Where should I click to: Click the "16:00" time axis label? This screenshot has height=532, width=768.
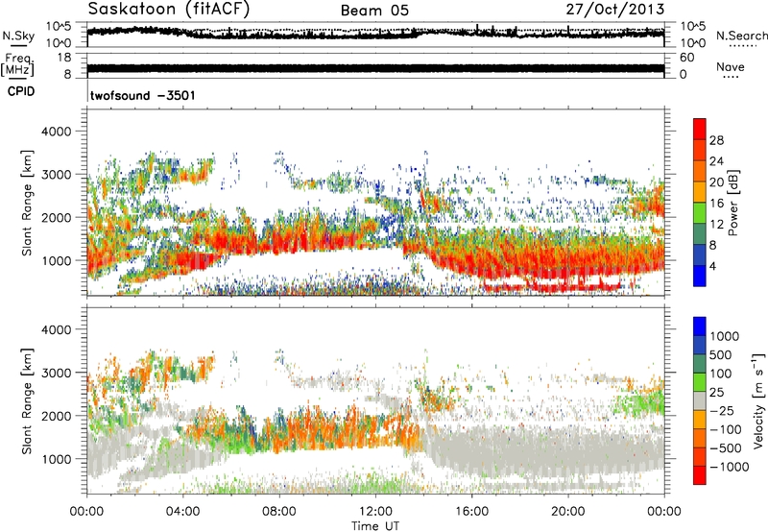pyautogui.click(x=471, y=512)
